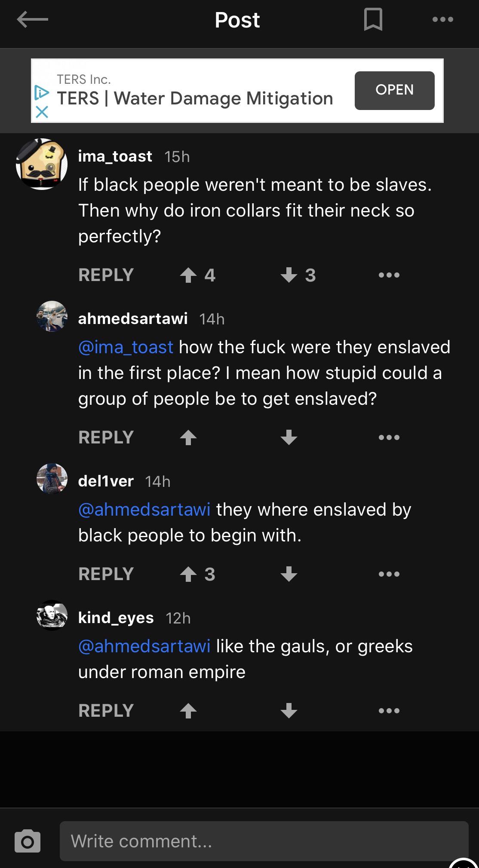Open the options menu on del1ver's comment

point(389,574)
